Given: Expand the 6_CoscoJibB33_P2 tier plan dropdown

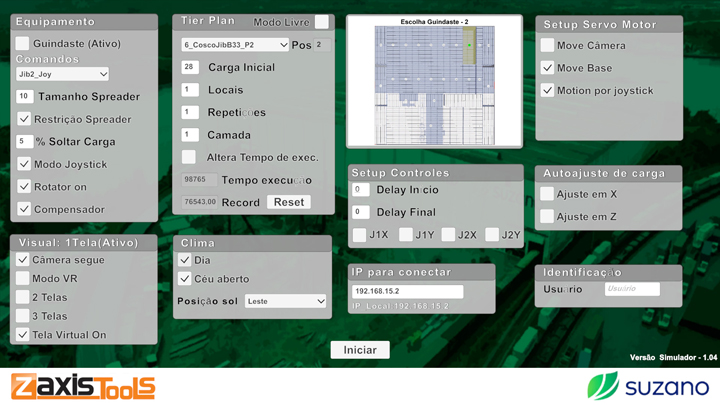Looking at the screenshot, I should [235, 45].
